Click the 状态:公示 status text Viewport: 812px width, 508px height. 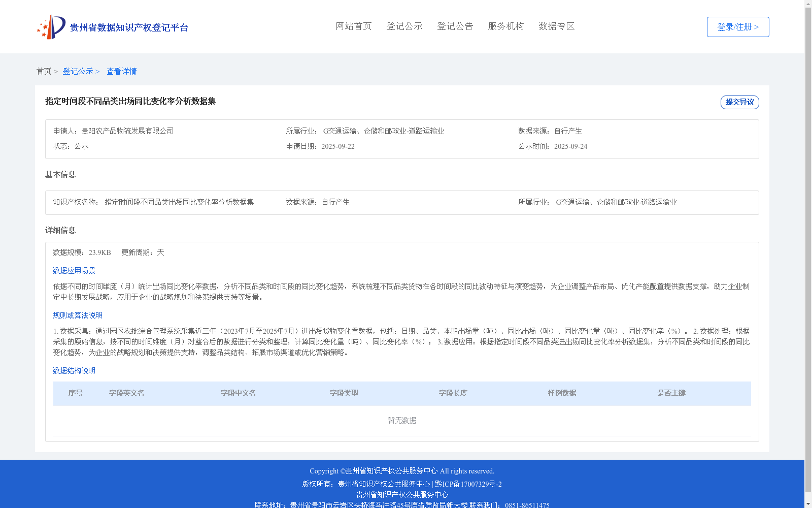[x=71, y=146]
